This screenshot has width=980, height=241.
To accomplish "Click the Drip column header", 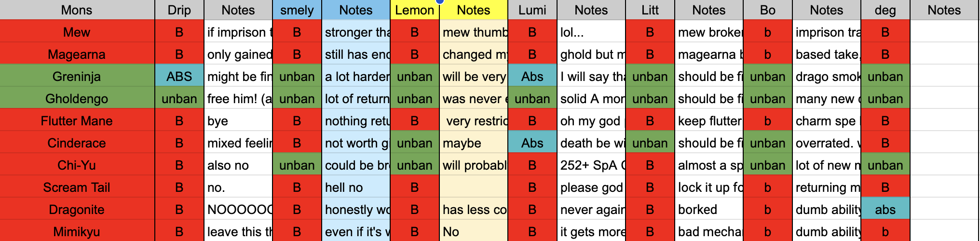I will pos(179,10).
